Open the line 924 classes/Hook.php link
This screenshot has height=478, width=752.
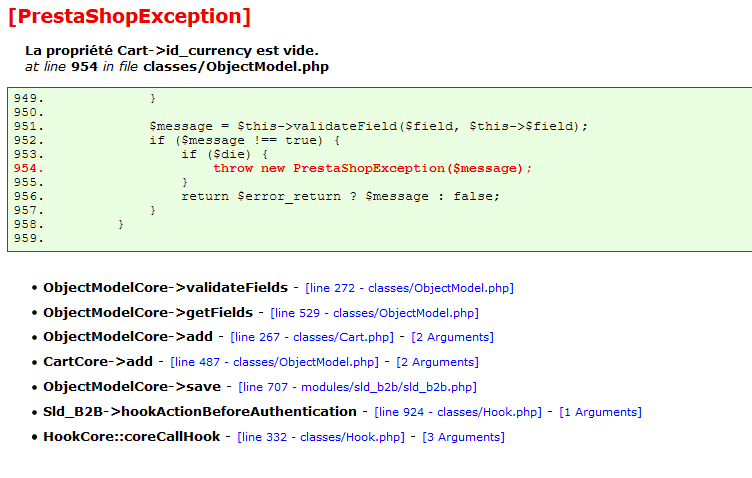(458, 412)
